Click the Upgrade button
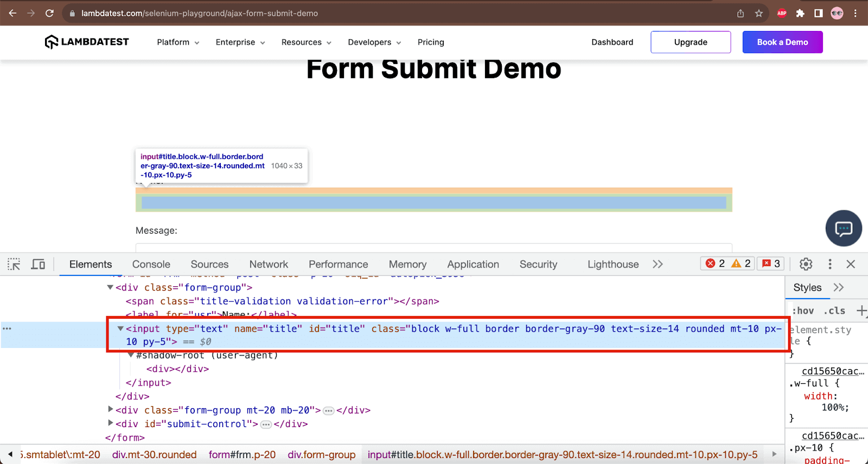The height and width of the screenshot is (464, 868). tap(691, 42)
